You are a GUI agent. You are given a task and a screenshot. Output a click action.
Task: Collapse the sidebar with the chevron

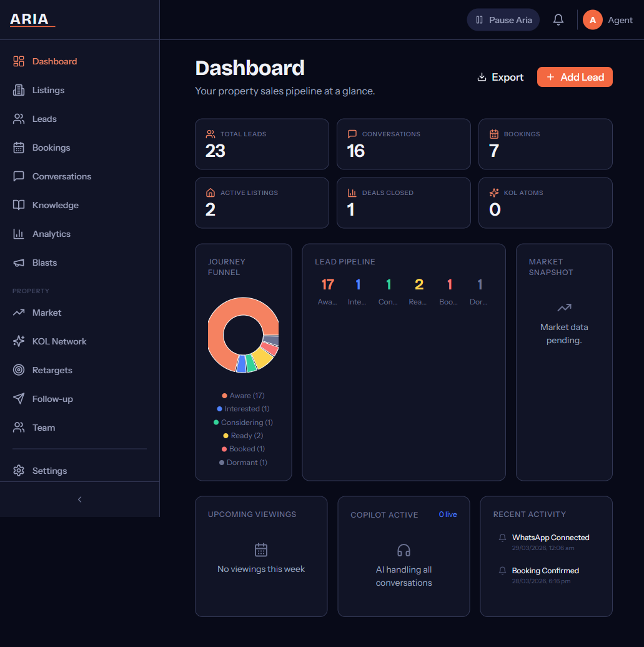(x=79, y=499)
